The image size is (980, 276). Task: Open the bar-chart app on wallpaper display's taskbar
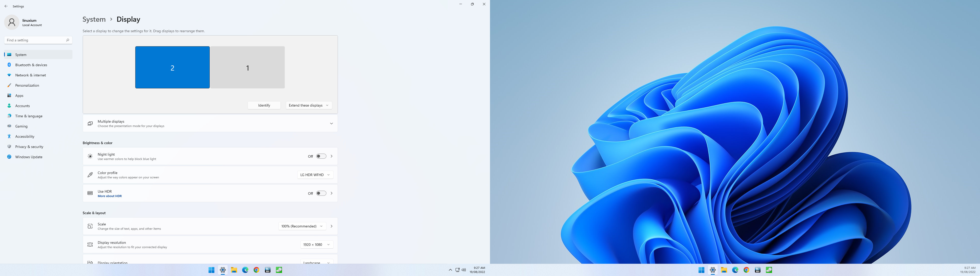click(758, 270)
